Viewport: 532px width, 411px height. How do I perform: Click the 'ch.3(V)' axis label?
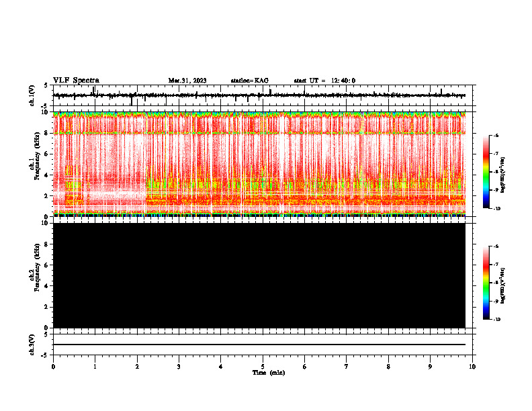pyautogui.click(x=32, y=345)
